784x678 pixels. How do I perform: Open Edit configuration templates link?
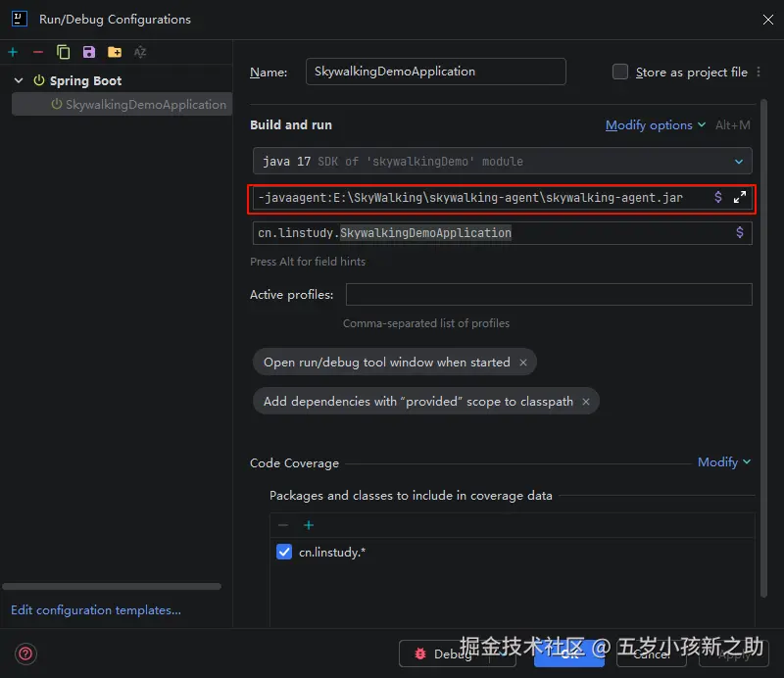pos(96,610)
